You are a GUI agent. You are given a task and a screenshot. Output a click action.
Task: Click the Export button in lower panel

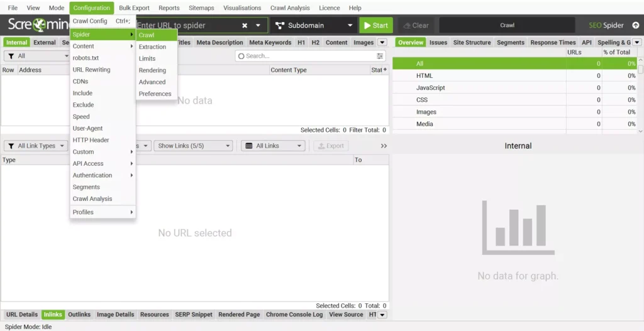click(x=331, y=146)
